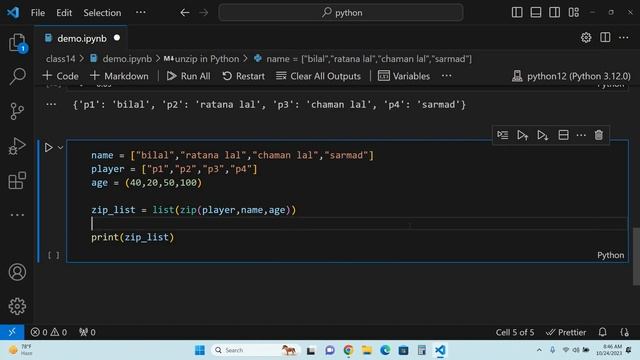Run by line in cell toolbar
Screen dimensions: 640x360
(502, 135)
